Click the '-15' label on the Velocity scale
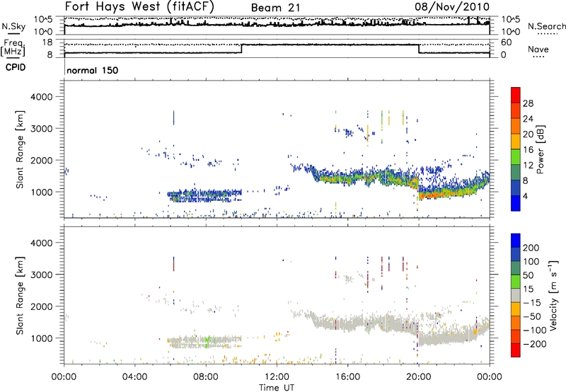This screenshot has height=392, width=566. [531, 303]
